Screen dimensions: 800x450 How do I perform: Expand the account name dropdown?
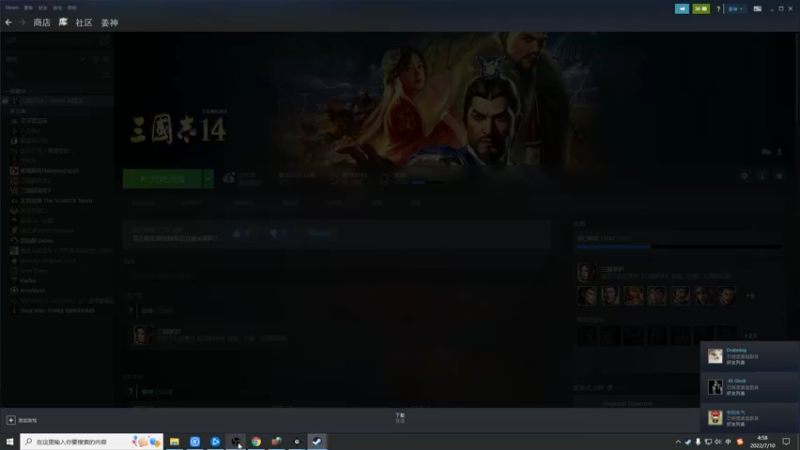tap(735, 9)
